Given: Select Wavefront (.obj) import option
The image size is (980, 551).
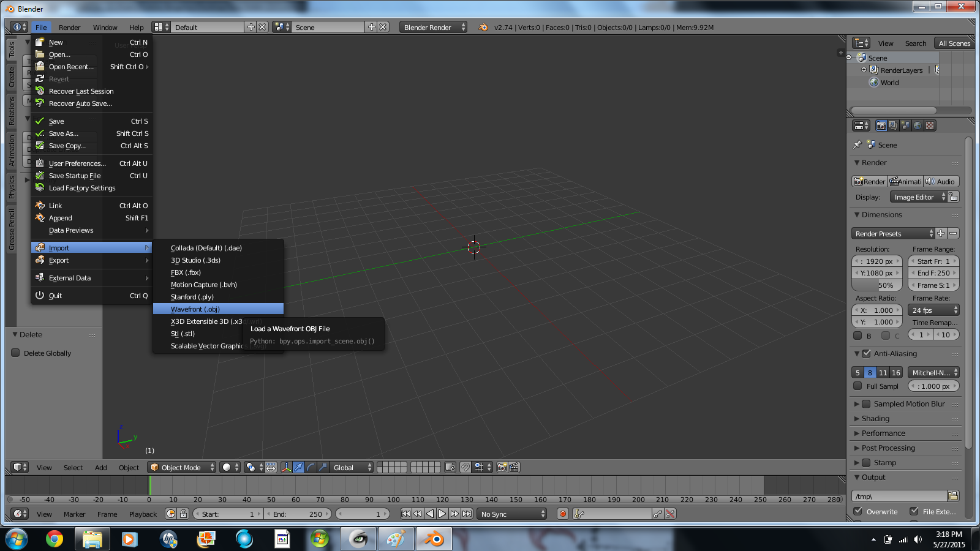Looking at the screenshot, I should pos(218,309).
